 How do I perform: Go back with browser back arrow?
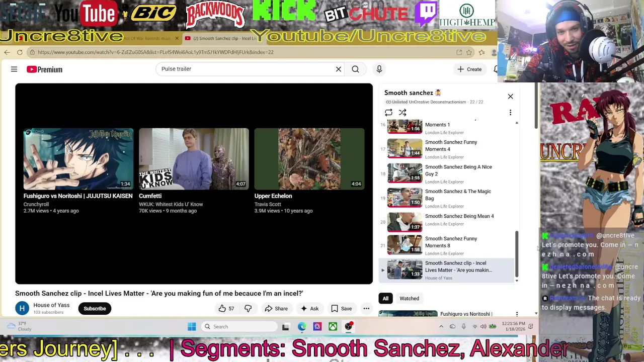[x=7, y=52]
